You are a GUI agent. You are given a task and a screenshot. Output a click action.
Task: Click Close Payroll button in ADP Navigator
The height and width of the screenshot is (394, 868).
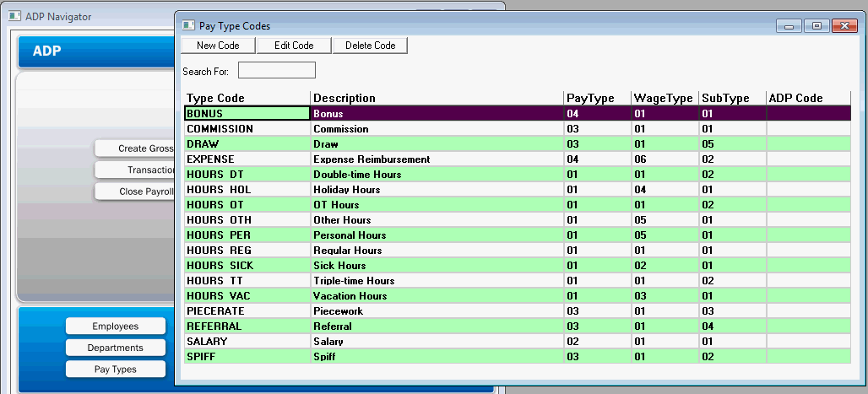134,192
